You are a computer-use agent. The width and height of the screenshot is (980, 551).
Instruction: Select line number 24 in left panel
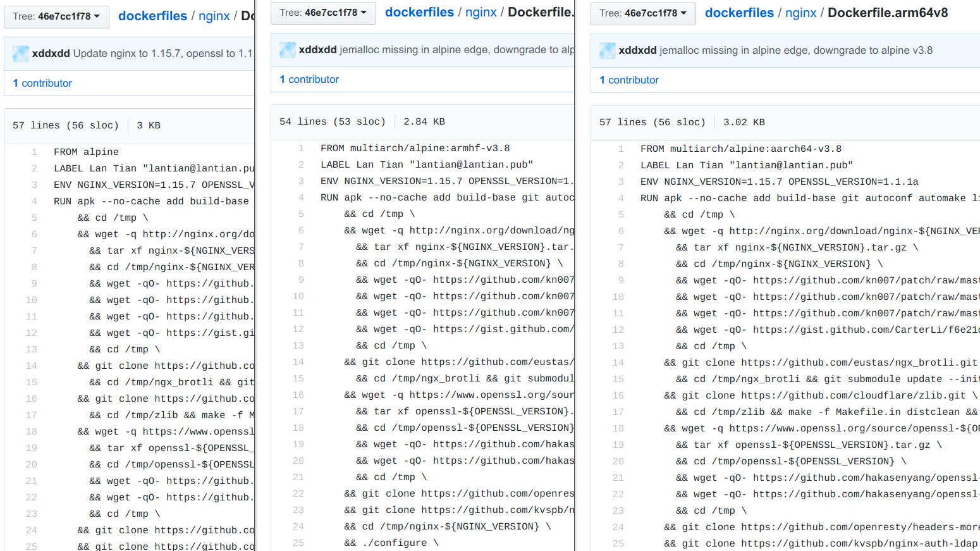tap(32, 531)
